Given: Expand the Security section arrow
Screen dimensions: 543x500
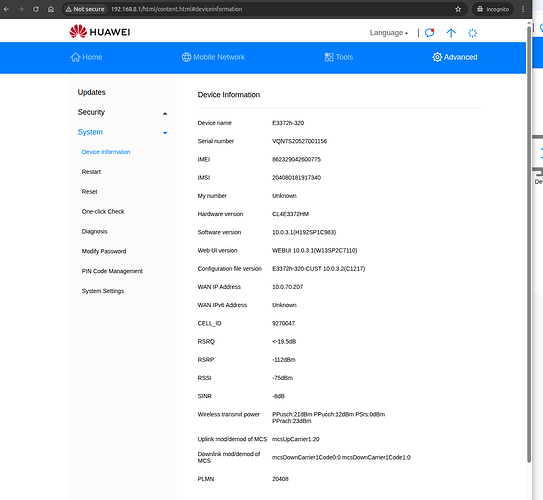Looking at the screenshot, I should pyautogui.click(x=165, y=114).
